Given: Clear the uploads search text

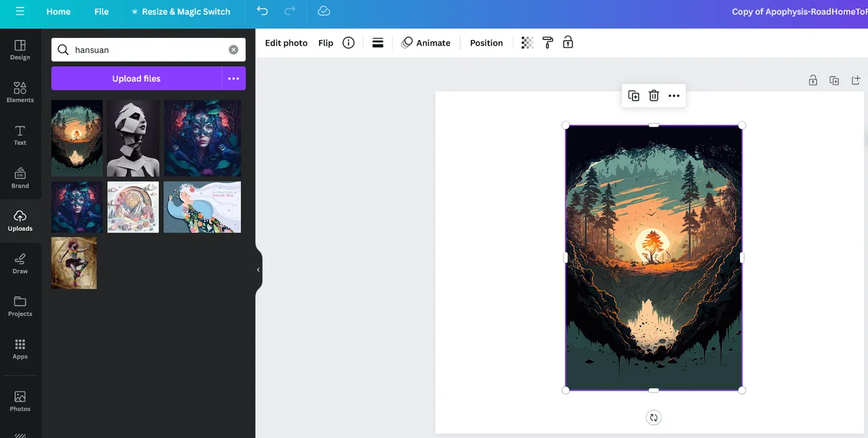Looking at the screenshot, I should [x=233, y=49].
